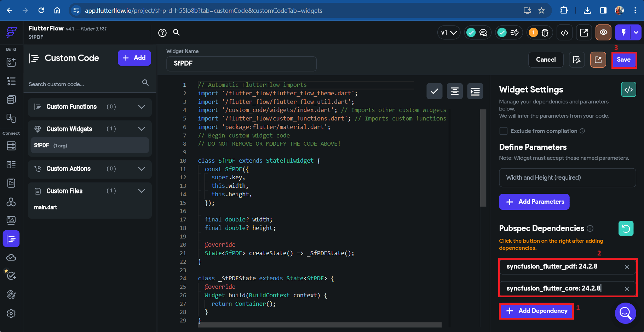Screen dimensions: 644x332
Task: Click the Preview eye icon
Action: pyautogui.click(x=603, y=33)
